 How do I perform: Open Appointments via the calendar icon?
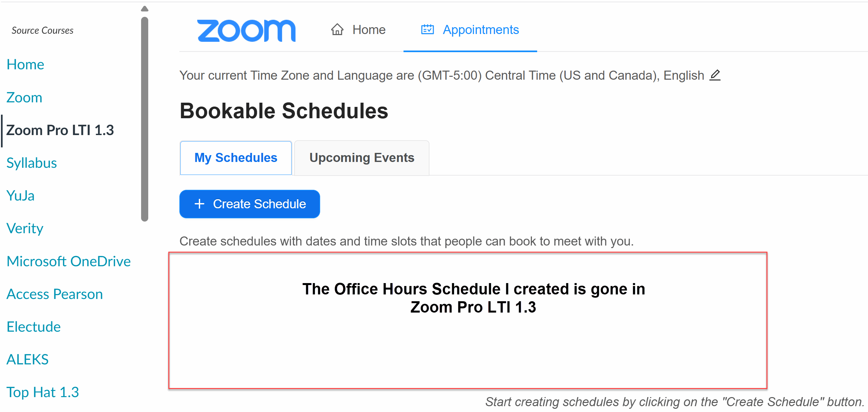coord(427,29)
